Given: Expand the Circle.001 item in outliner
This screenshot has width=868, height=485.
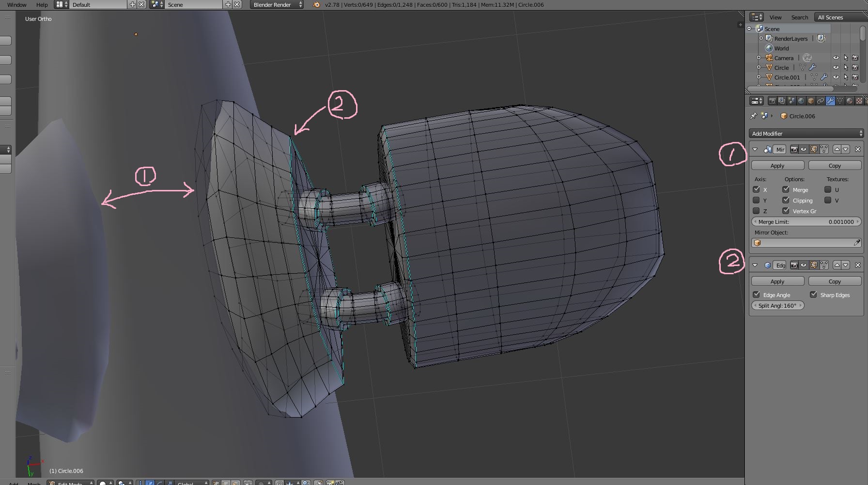Looking at the screenshot, I should click(x=759, y=77).
